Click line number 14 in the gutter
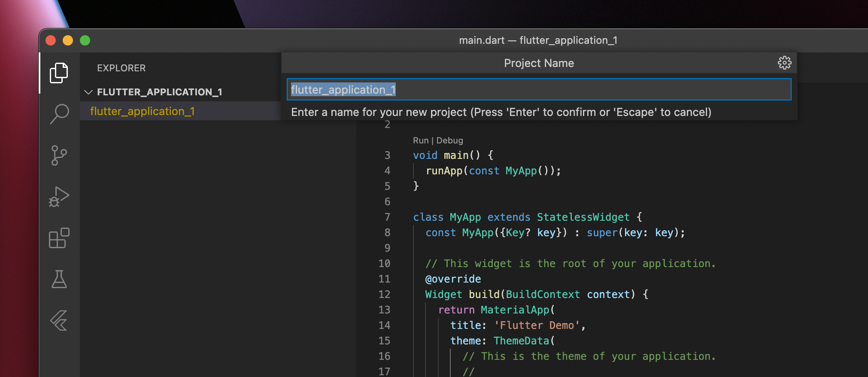The width and height of the screenshot is (868, 377). (384, 325)
